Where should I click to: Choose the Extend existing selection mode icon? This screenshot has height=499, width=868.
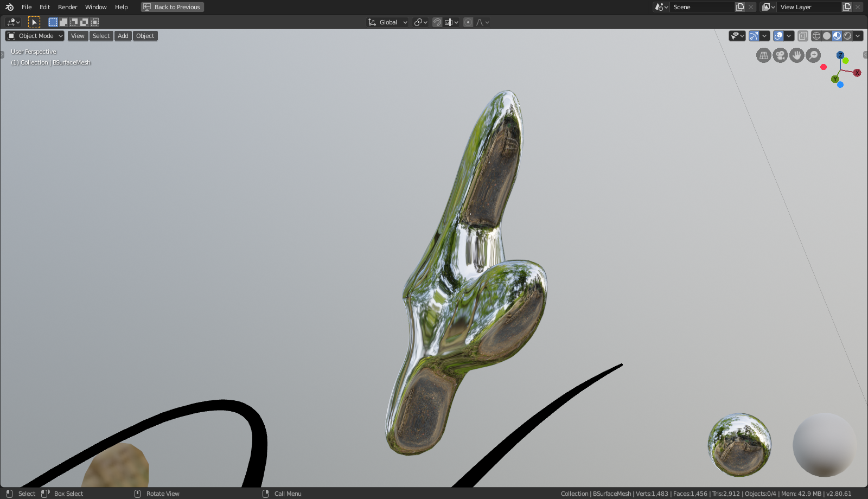[63, 22]
